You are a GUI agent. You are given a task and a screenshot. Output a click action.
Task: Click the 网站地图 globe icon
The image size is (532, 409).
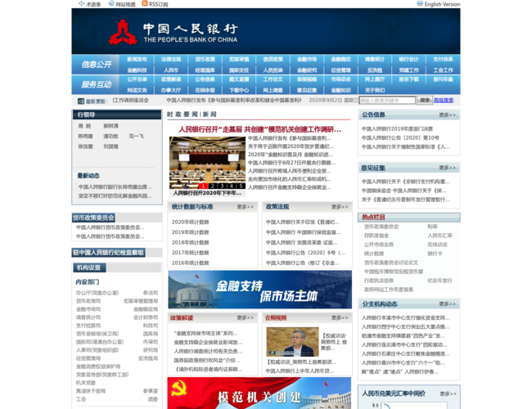[111, 4]
